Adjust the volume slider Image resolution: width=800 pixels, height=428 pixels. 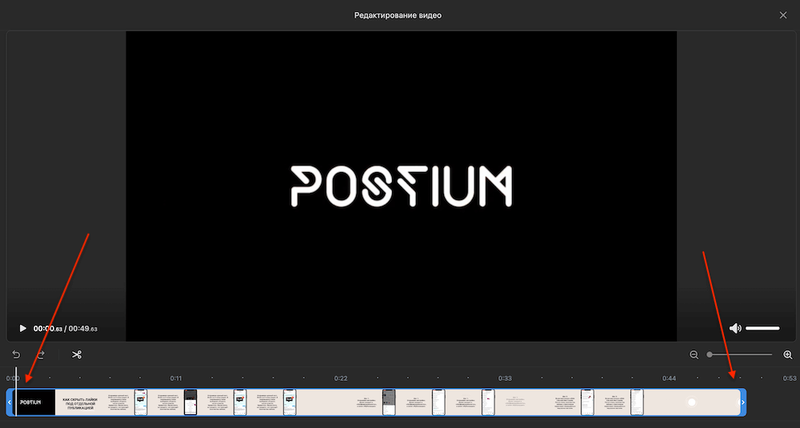(762, 328)
